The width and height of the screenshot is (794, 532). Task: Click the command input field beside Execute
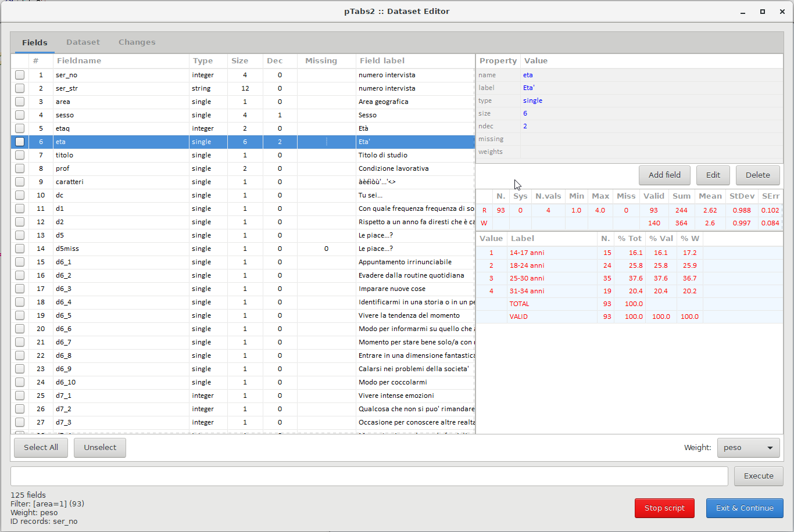click(369, 476)
